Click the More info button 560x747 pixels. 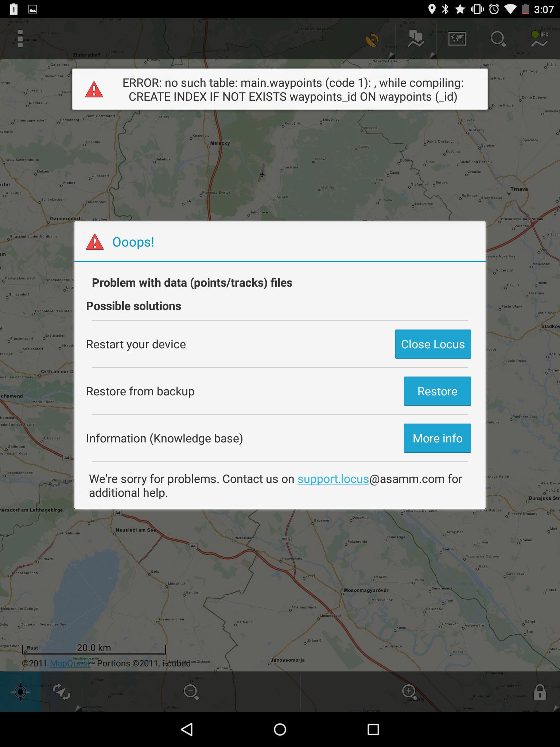(437, 438)
